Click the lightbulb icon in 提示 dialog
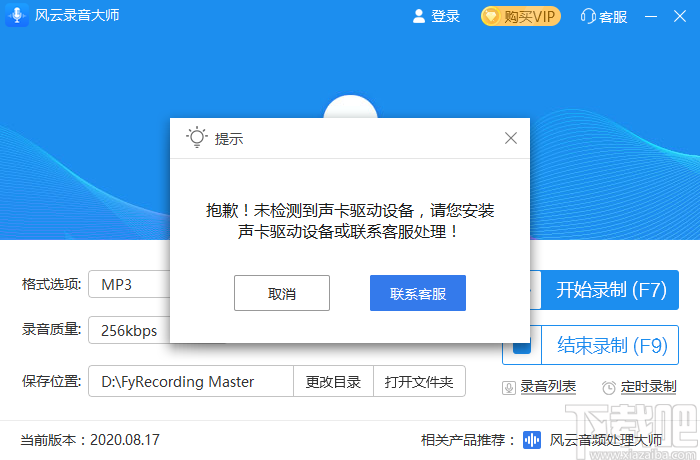Image resolution: width=700 pixels, height=460 pixels. click(x=197, y=138)
